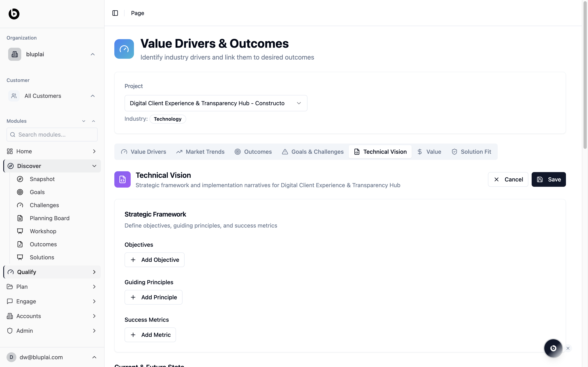Select the Workshop sidebar item
588x367 pixels.
coord(43,231)
